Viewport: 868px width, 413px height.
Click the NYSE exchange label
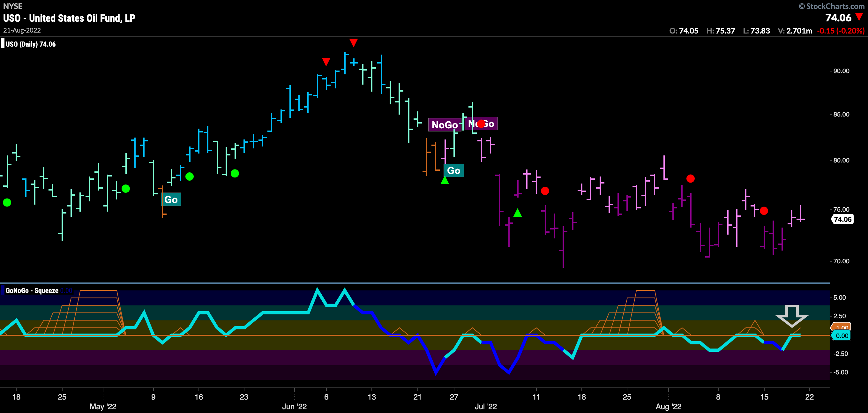click(x=13, y=6)
